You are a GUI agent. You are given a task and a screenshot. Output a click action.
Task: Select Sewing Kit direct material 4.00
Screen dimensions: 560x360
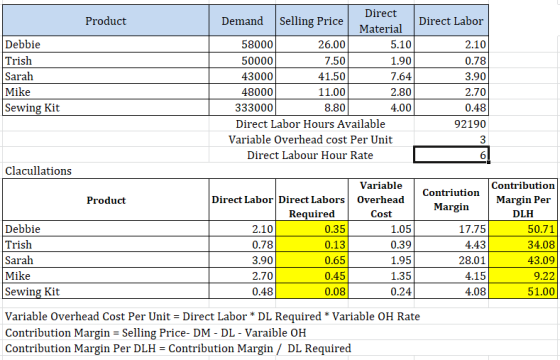pyautogui.click(x=381, y=108)
